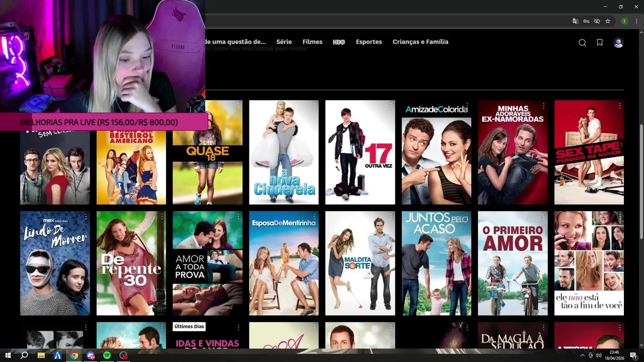Open the De Repente 30 poster
This screenshot has width=644, height=362.
pos(131,263)
